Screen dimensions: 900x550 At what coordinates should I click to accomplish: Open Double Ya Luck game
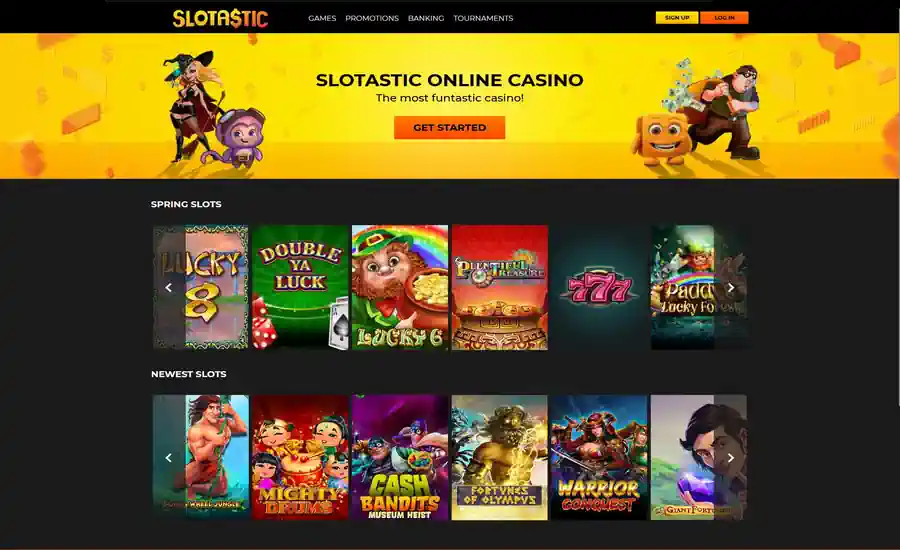coord(300,287)
